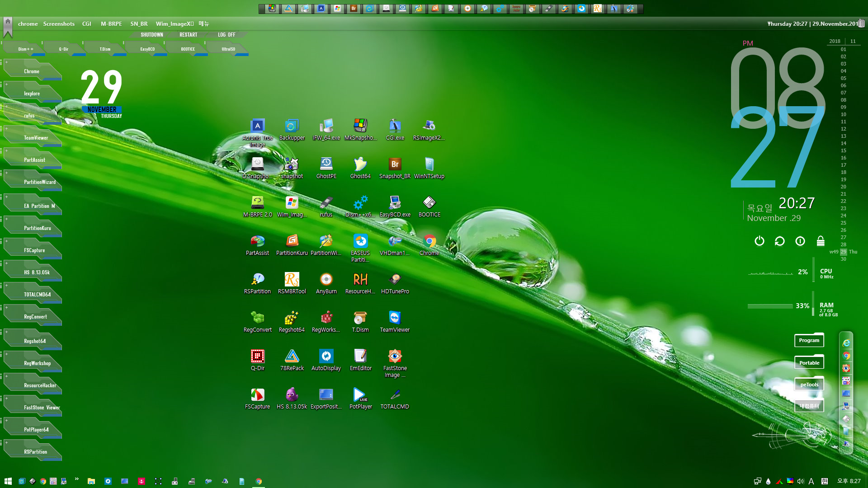Open Screenshots menu in top bar

(59, 23)
